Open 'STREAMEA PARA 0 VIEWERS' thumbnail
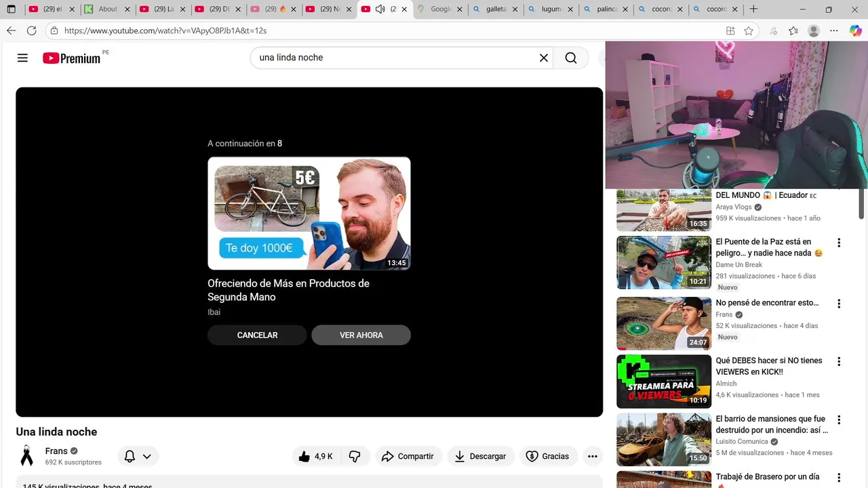The width and height of the screenshot is (868, 488). coord(664,381)
